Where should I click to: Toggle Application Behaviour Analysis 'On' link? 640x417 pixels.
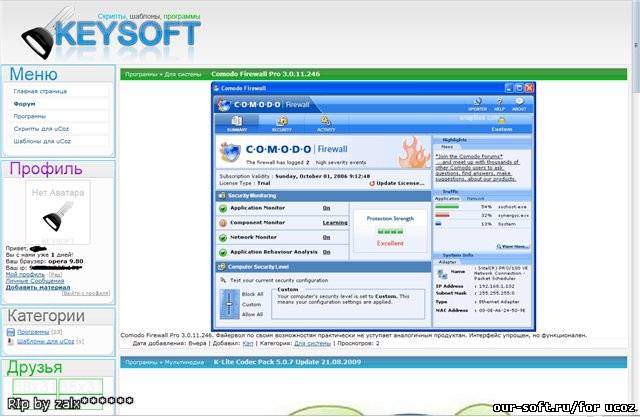click(327, 252)
